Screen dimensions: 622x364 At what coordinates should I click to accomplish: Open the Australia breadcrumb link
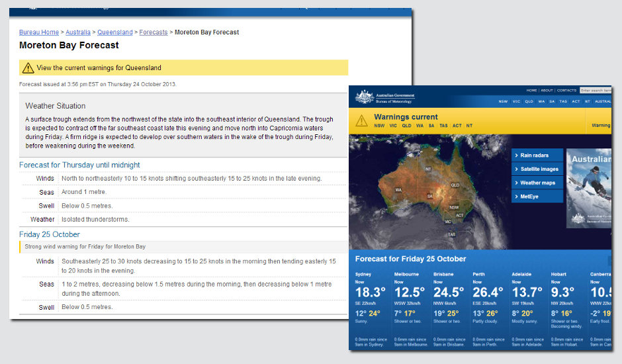pyautogui.click(x=78, y=32)
